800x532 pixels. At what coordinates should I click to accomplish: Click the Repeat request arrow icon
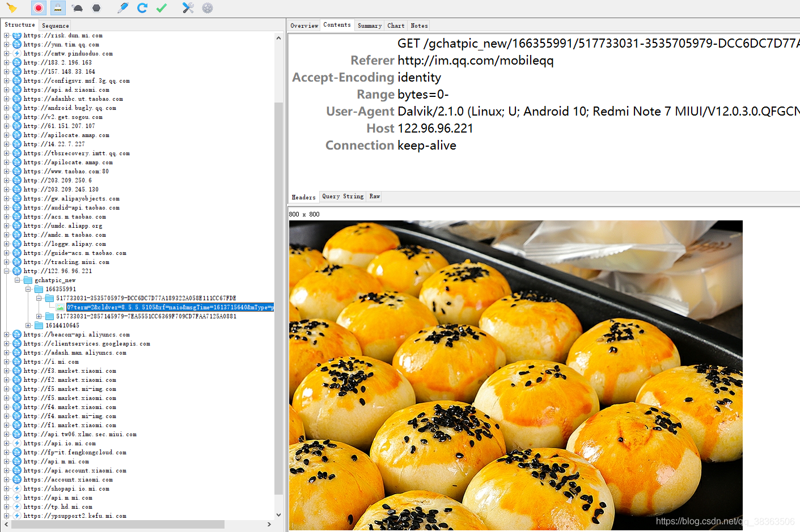point(142,8)
